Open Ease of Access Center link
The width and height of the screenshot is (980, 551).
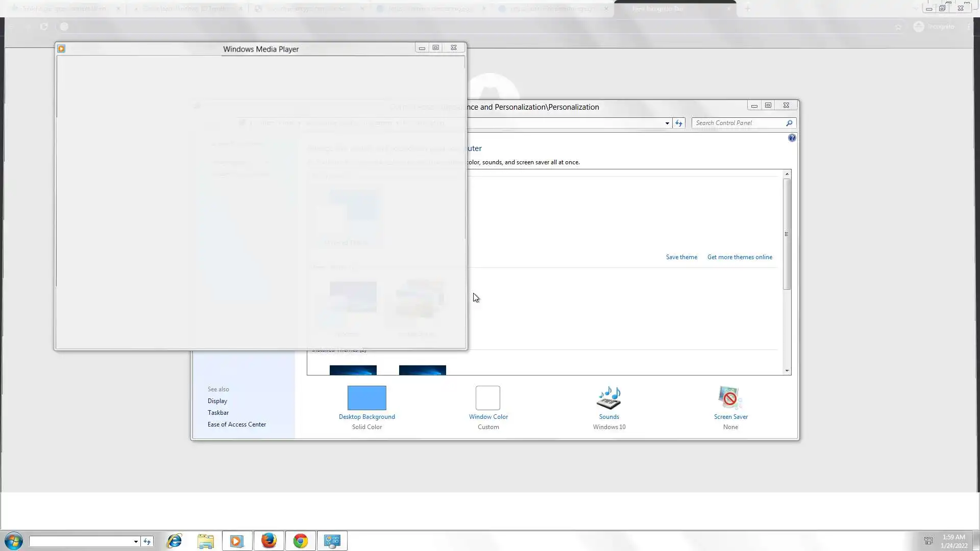click(236, 424)
